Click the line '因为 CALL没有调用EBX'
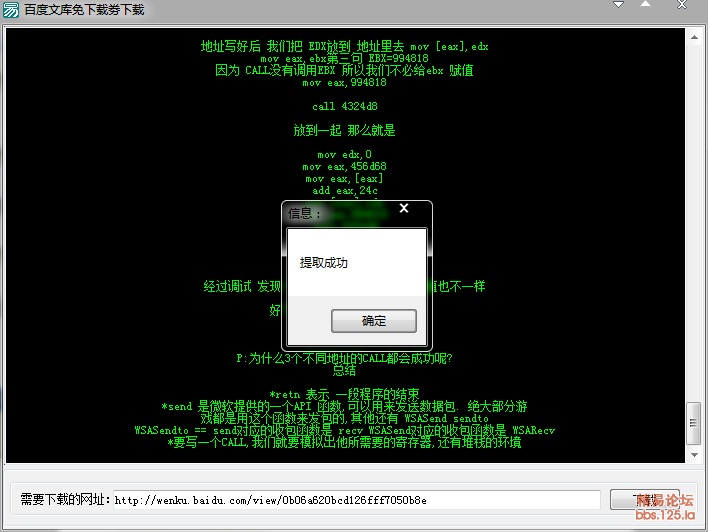The image size is (708, 532). point(345,70)
